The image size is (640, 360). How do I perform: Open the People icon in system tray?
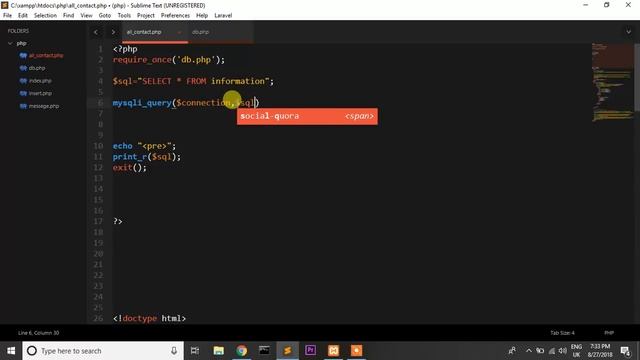click(512, 351)
